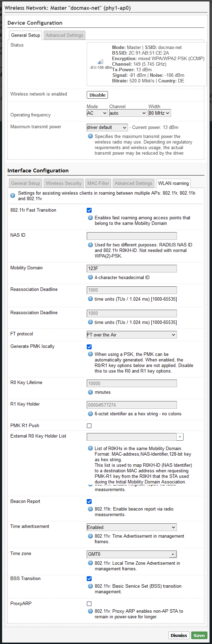Click the Save button
Screen dimensions: 212x644
click(199, 635)
